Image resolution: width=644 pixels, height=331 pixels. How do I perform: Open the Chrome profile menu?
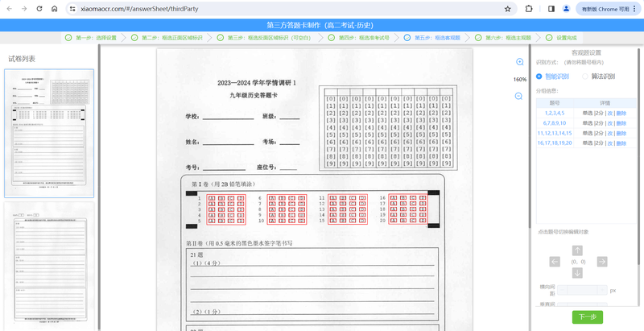click(567, 9)
